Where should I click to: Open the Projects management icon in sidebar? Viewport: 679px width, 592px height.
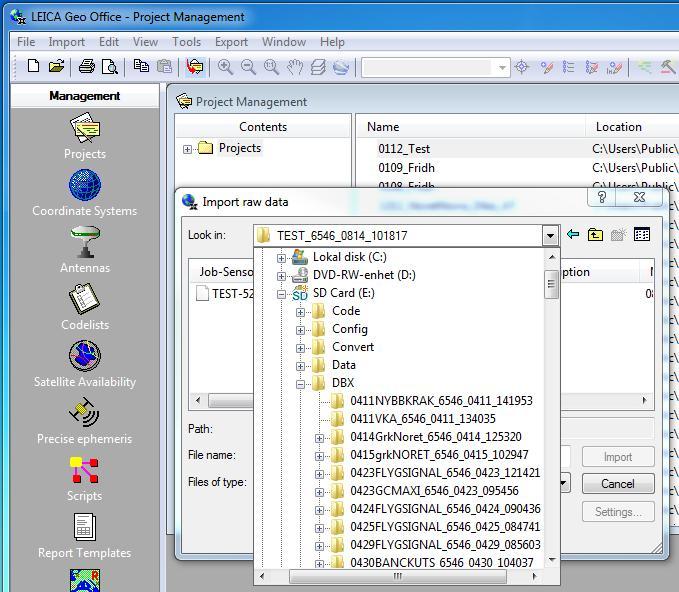click(x=85, y=128)
